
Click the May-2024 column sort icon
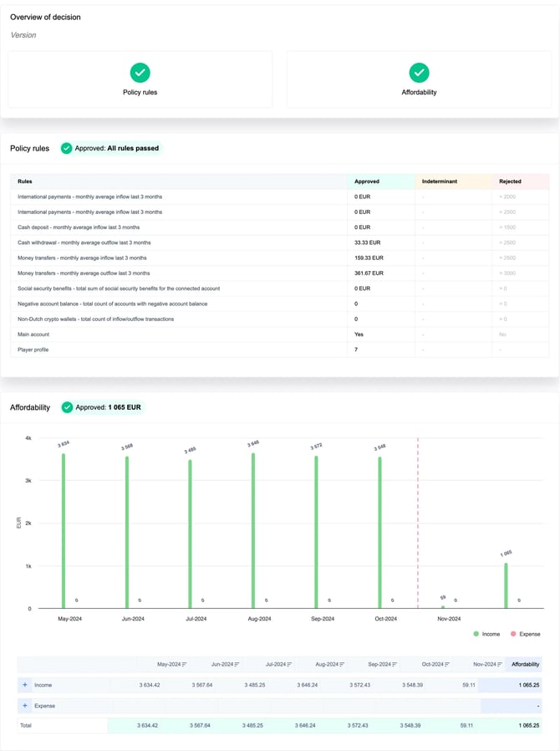[184, 664]
